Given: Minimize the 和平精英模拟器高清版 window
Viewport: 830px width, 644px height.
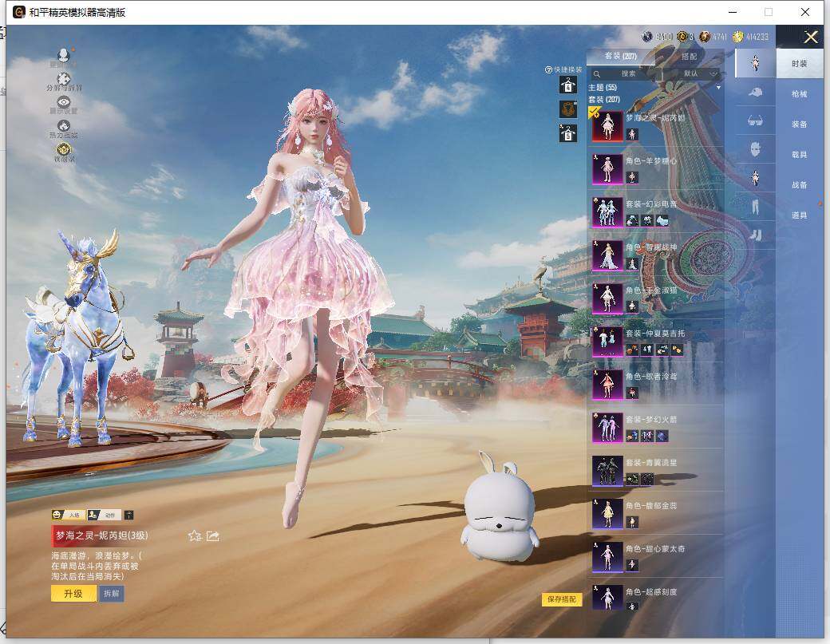Looking at the screenshot, I should (x=733, y=12).
